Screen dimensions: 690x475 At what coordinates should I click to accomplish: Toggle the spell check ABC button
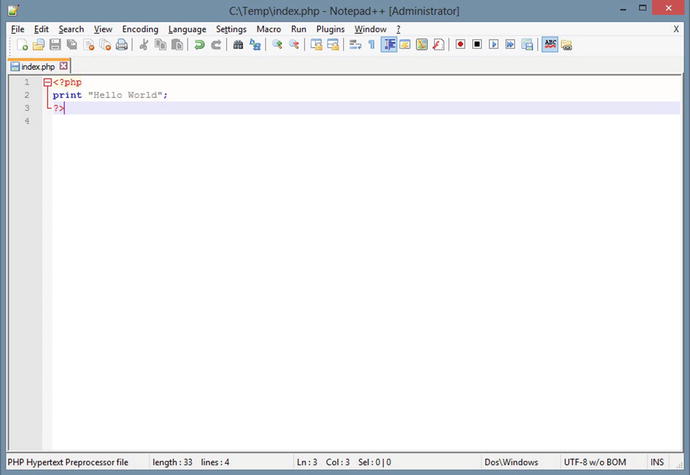coord(550,45)
